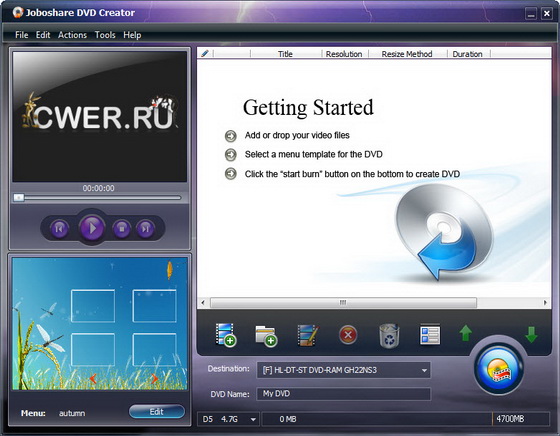Image resolution: width=560 pixels, height=436 pixels.
Task: Click the DVD Name input field
Action: [x=344, y=394]
